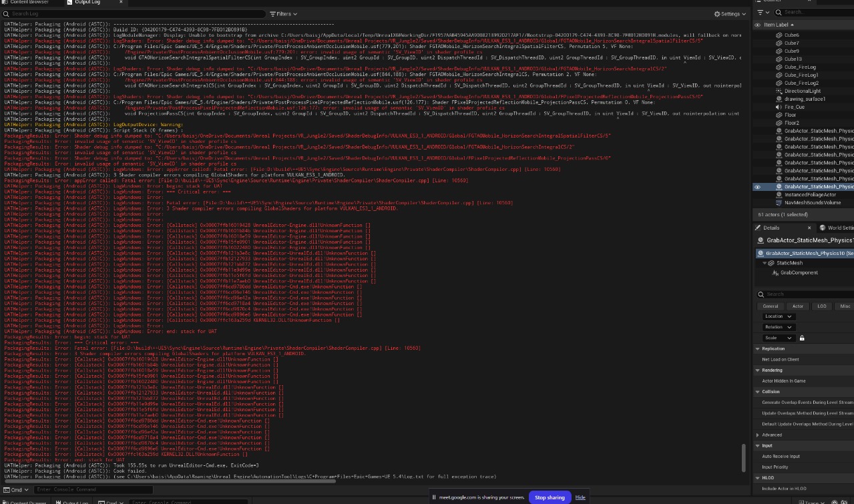Open the Outliner filter options dropdown
854x504 pixels.
[x=763, y=12]
